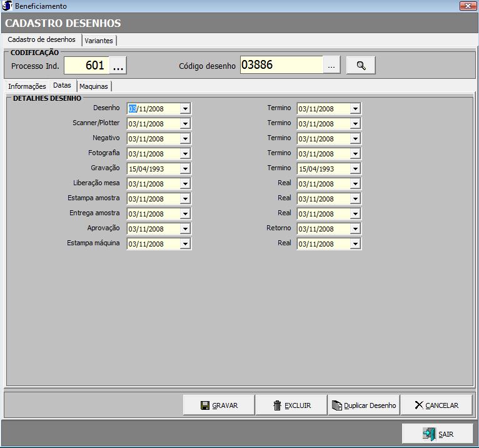Open the Gravação date dropdown arrow
Image resolution: width=479 pixels, height=448 pixels.
[x=185, y=169]
